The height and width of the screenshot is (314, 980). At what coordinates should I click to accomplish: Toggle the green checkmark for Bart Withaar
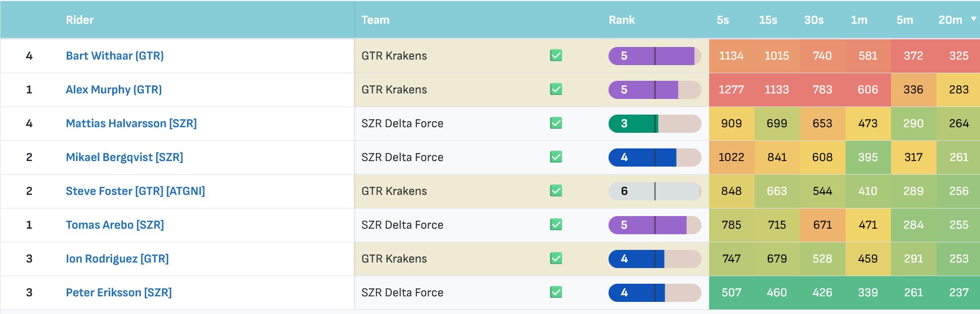click(x=556, y=56)
